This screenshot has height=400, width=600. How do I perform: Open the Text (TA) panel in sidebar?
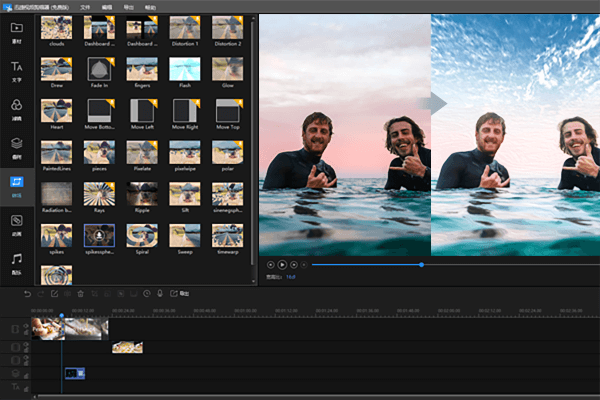coord(16,71)
